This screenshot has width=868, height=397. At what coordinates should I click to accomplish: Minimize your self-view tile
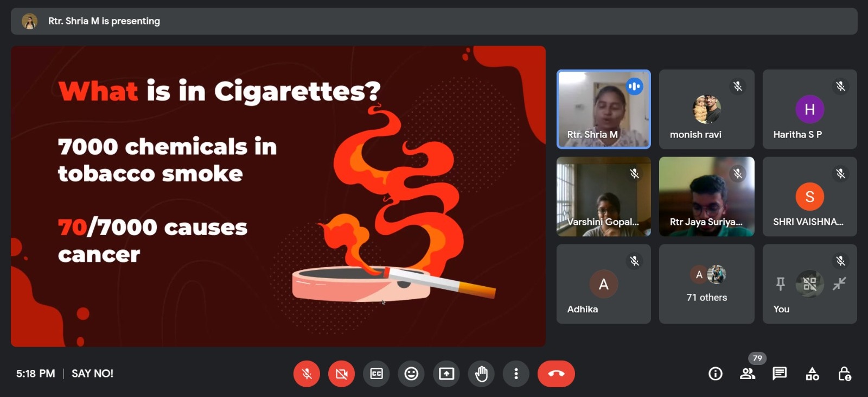click(x=839, y=283)
